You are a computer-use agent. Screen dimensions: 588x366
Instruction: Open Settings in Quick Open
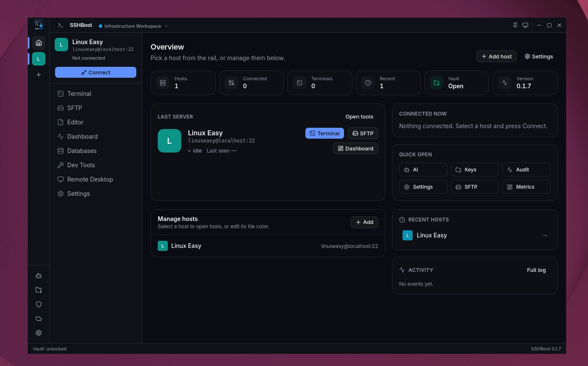click(x=423, y=187)
